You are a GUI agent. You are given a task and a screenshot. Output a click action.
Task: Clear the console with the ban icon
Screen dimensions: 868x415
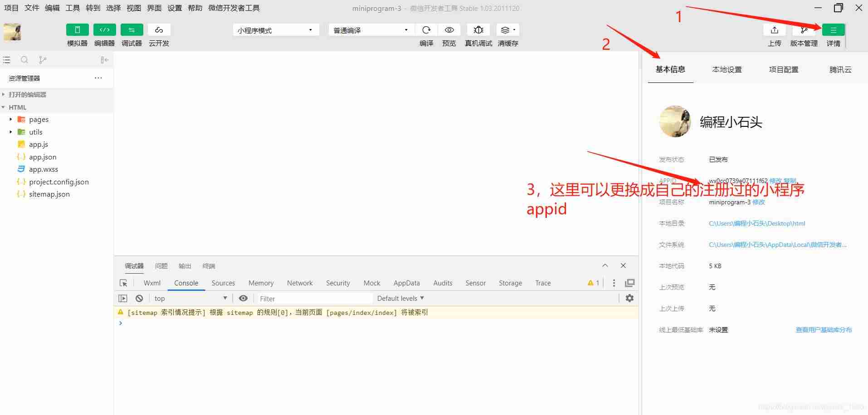(139, 299)
